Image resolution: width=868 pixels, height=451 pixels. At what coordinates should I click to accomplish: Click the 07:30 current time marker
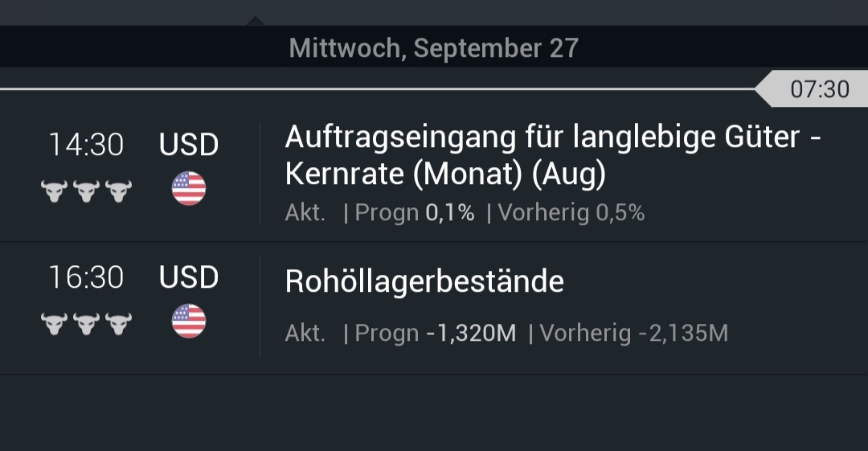[819, 89]
